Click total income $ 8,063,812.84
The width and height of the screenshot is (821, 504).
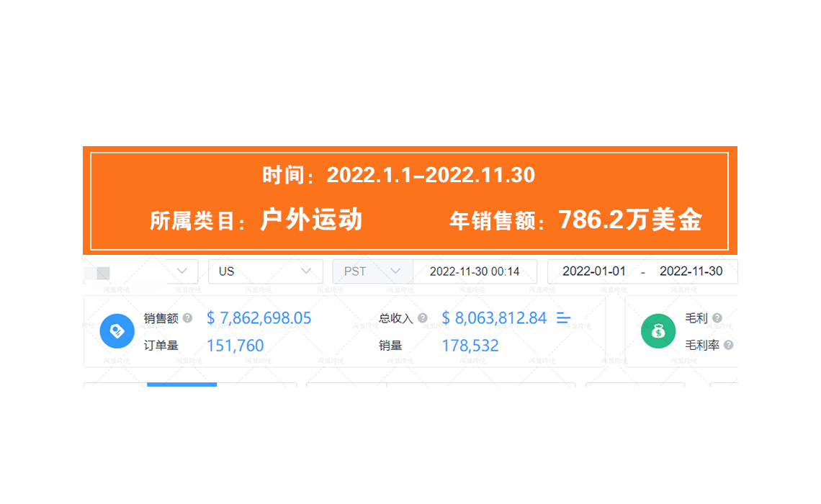coord(494,318)
